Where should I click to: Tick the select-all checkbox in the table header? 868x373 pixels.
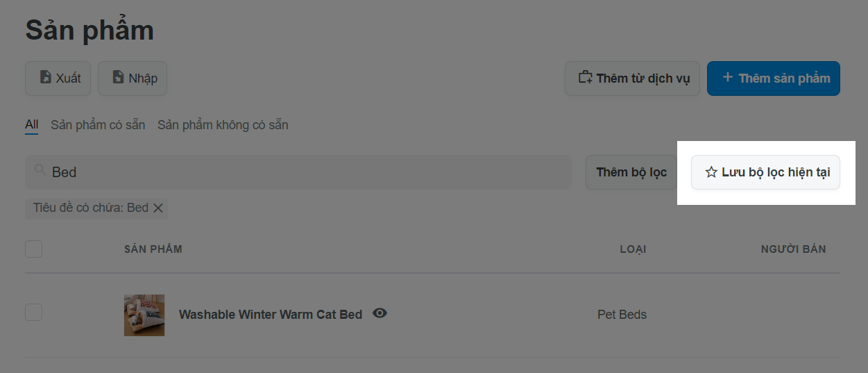(x=33, y=249)
